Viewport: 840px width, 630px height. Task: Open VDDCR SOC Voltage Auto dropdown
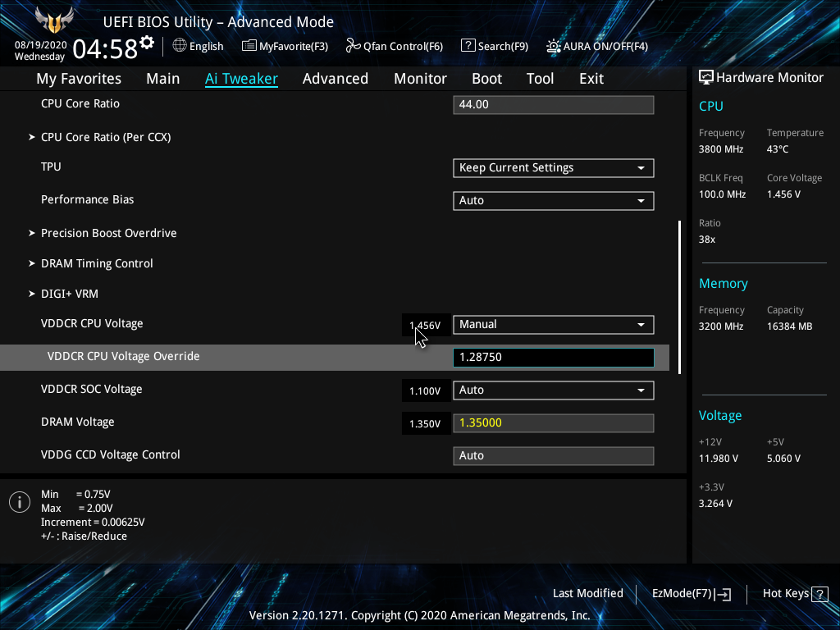pyautogui.click(x=554, y=390)
